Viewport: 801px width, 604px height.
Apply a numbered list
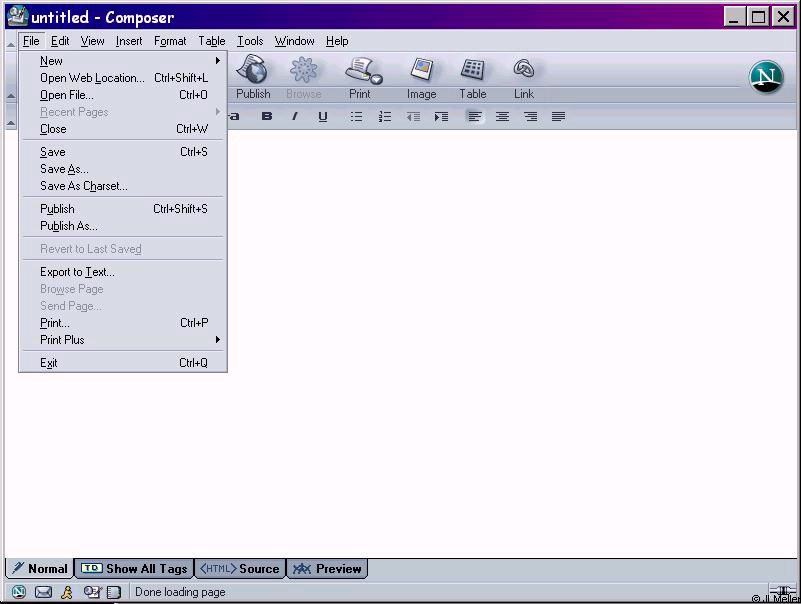(x=385, y=117)
